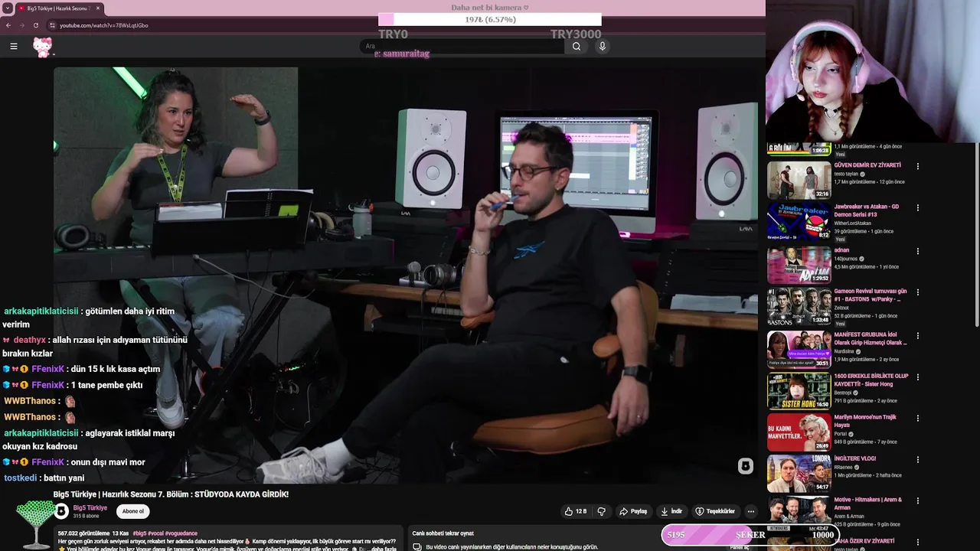Click the address bar with youtube.com URL
The image size is (980, 551).
[104, 25]
